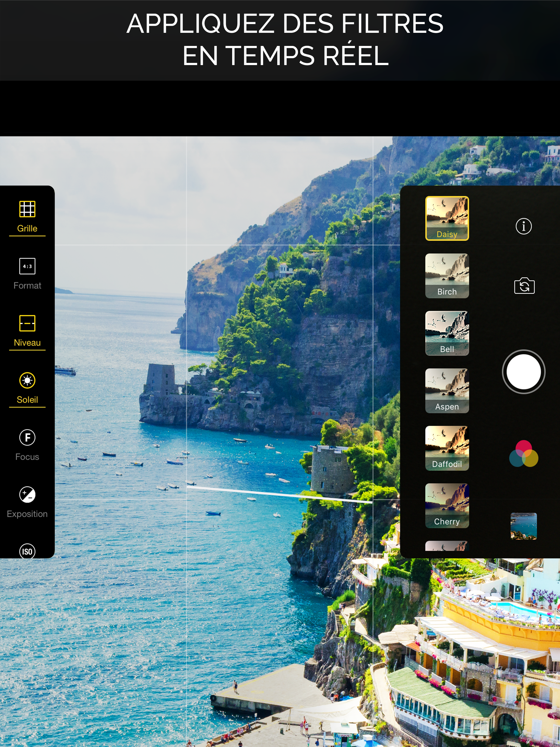
Task: Apply the Aspen filter
Action: point(447,390)
